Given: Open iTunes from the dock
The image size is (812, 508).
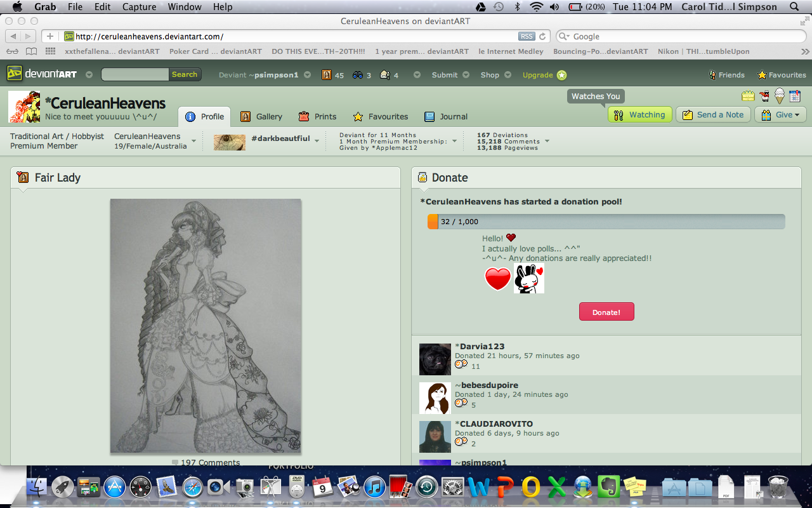Looking at the screenshot, I should coord(375,488).
